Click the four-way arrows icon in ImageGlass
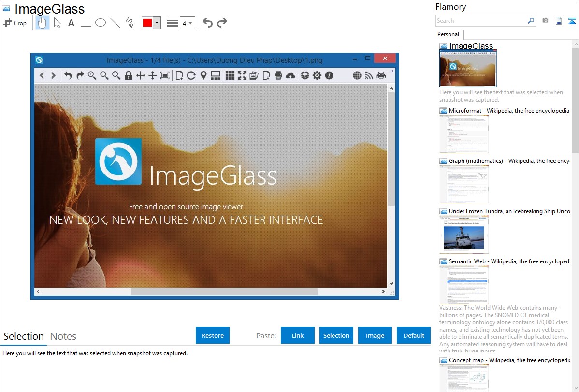 click(x=141, y=76)
